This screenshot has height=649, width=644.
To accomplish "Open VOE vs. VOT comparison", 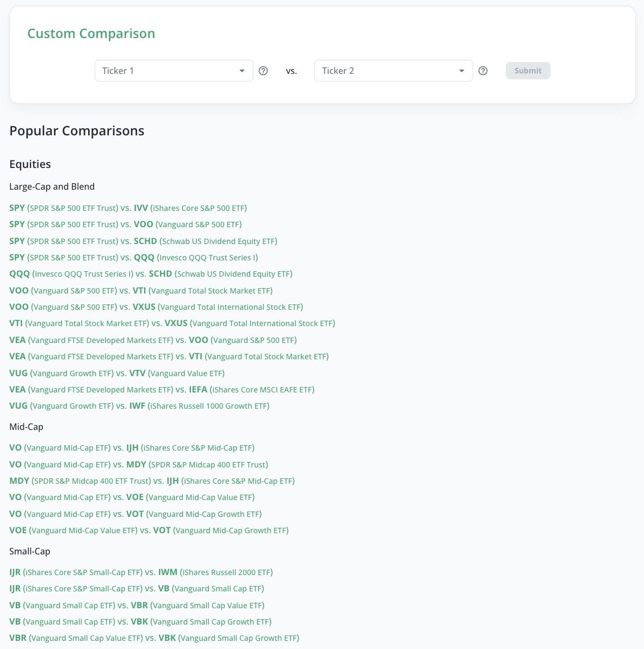I will 148,530.
